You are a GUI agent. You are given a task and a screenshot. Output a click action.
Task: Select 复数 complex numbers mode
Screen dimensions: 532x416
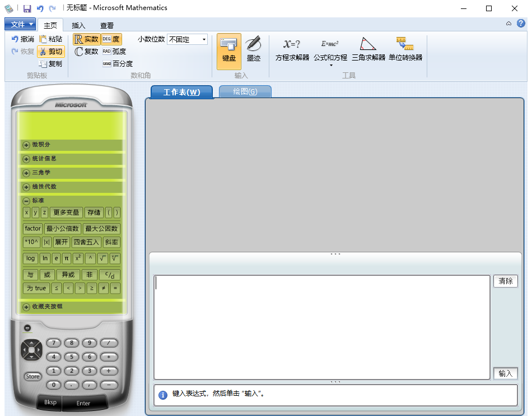coord(86,51)
